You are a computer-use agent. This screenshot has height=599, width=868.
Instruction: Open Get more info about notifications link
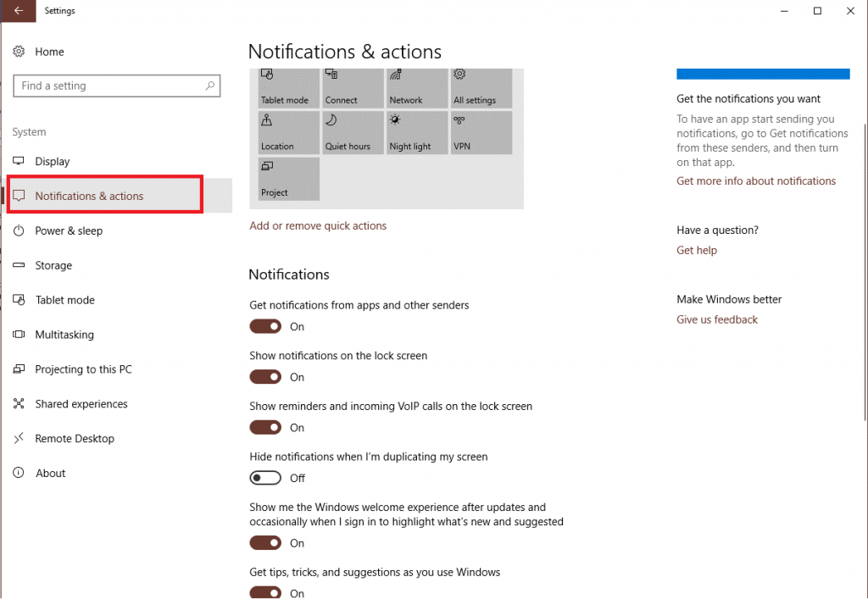point(755,180)
